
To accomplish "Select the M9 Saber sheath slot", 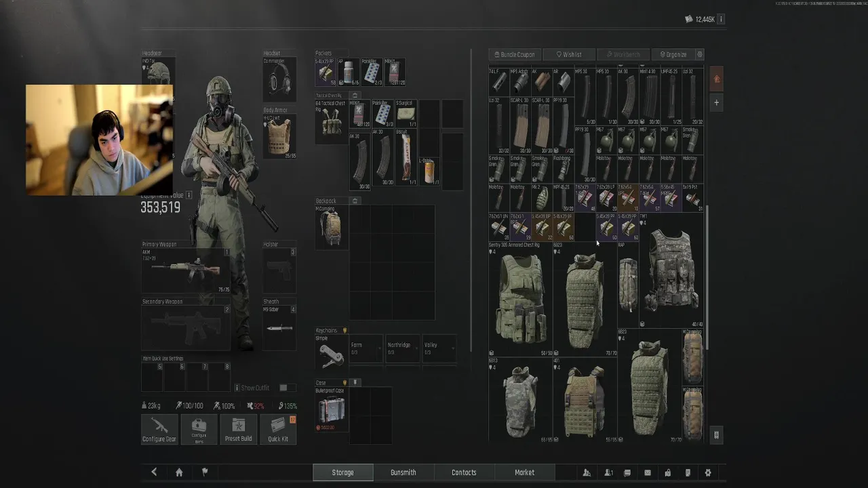I will [x=279, y=328].
